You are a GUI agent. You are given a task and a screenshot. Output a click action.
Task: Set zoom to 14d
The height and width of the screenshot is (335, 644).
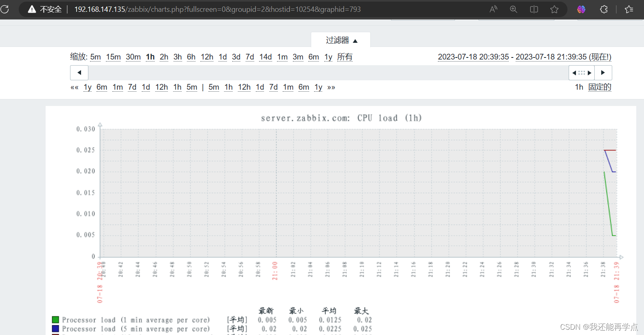point(266,57)
